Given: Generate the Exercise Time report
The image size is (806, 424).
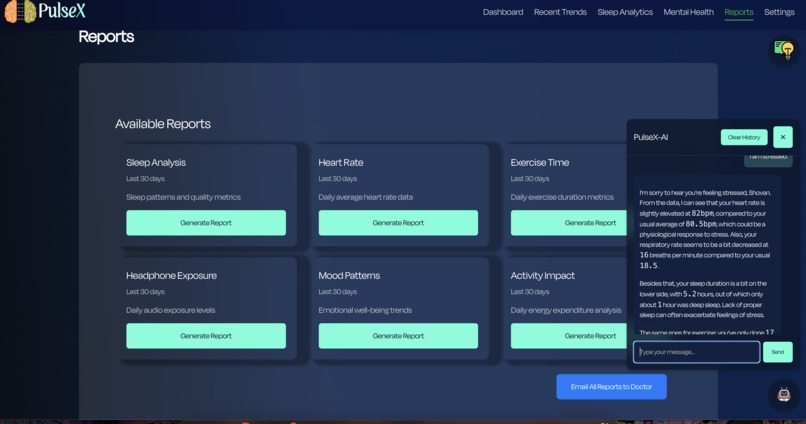Looking at the screenshot, I should coord(569,223).
